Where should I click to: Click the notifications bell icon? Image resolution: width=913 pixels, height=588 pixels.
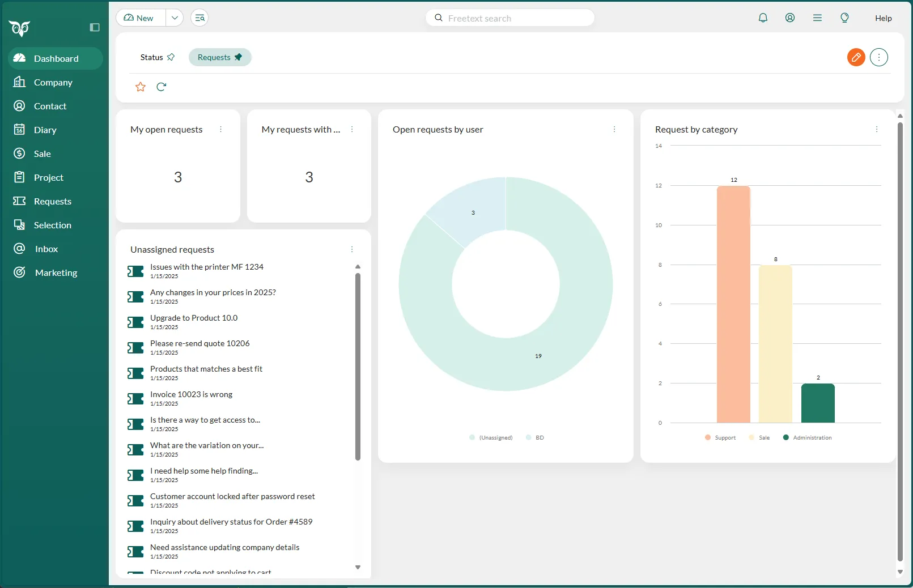coord(763,18)
